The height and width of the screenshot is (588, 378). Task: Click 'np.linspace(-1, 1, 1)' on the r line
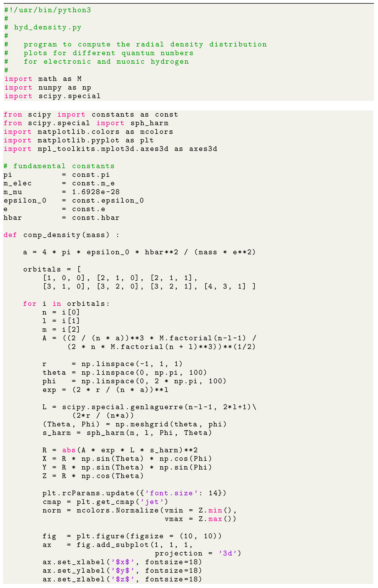pos(132,364)
